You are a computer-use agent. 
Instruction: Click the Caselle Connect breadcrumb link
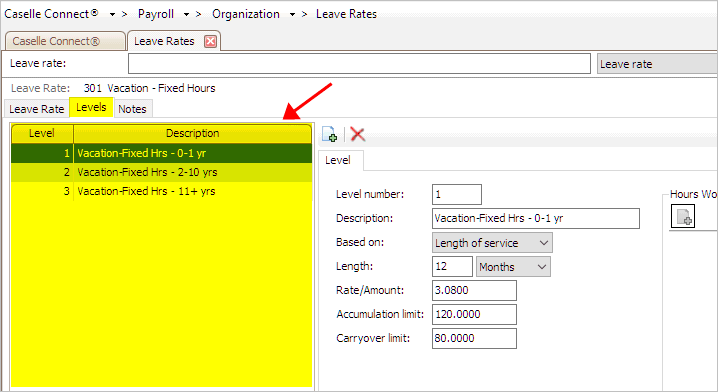pyautogui.click(x=51, y=14)
